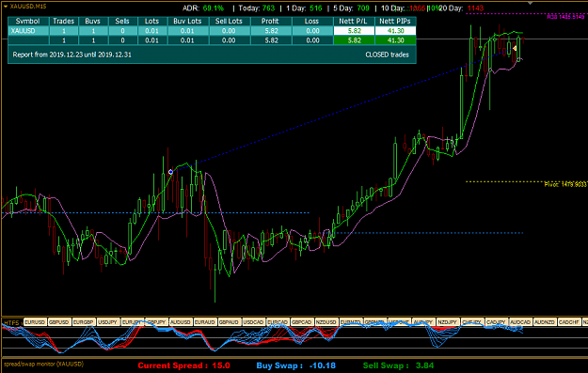This screenshot has height=373, width=588.
Task: Open GBPAUD from the symbol bar
Action: 230,322
